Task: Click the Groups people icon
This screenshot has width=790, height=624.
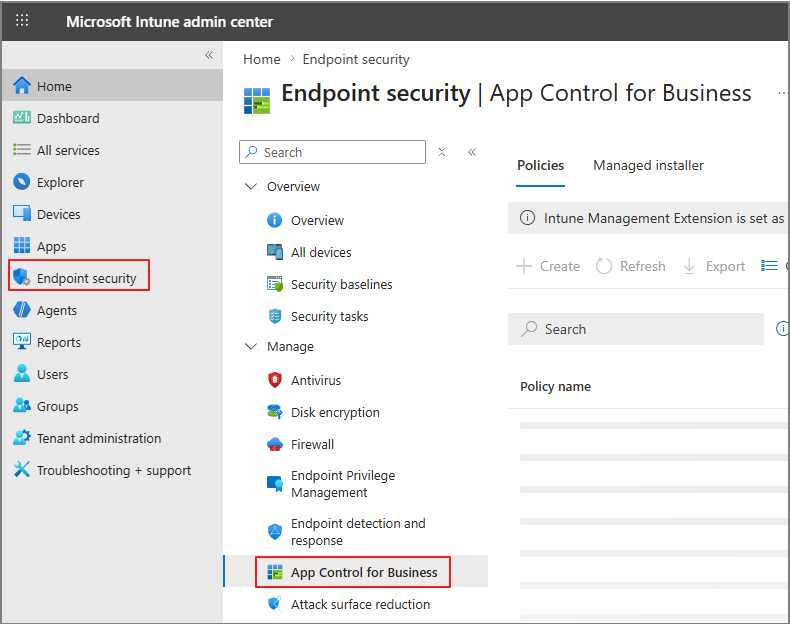Action: coord(22,405)
